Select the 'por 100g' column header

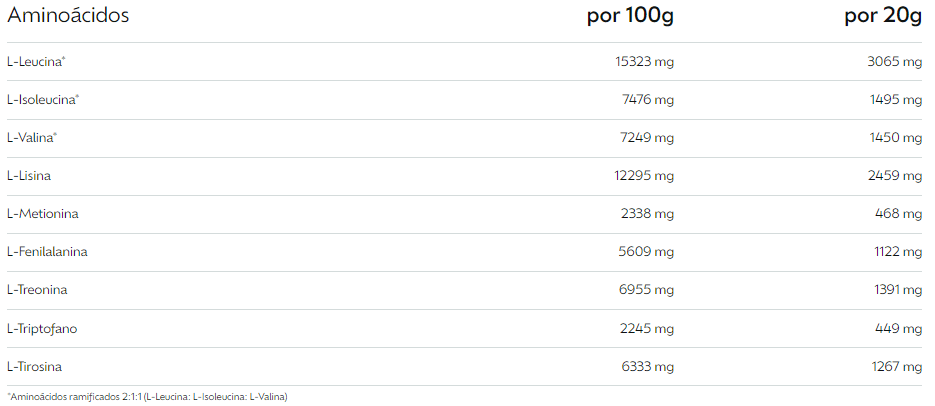[x=630, y=16]
